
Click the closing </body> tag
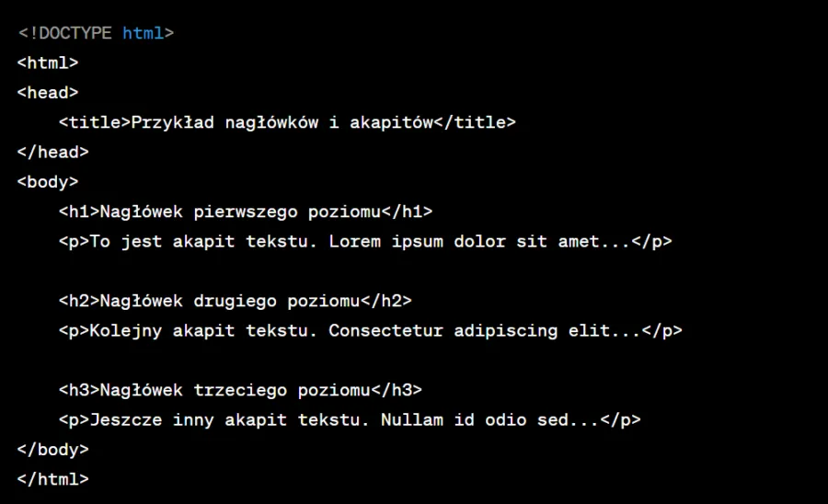(x=53, y=450)
